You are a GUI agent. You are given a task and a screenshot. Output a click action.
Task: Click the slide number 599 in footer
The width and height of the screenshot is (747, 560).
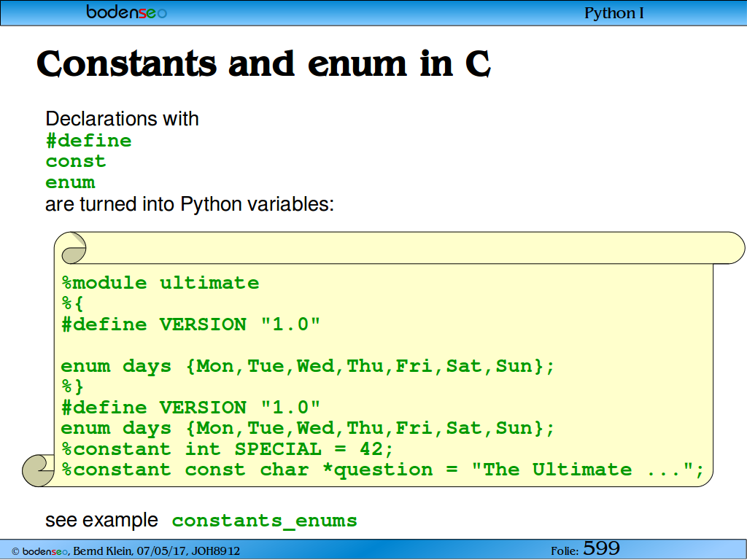pyautogui.click(x=602, y=548)
